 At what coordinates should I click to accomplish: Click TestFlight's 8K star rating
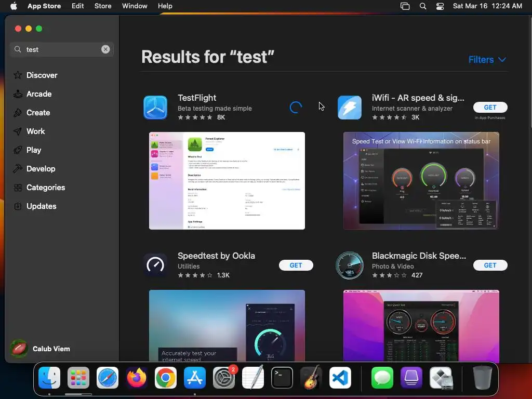pyautogui.click(x=202, y=117)
